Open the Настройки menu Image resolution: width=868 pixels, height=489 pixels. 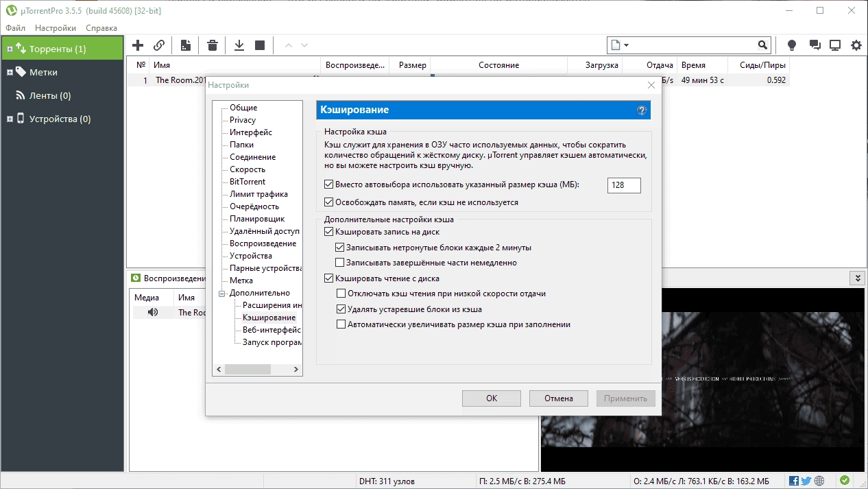coord(56,28)
